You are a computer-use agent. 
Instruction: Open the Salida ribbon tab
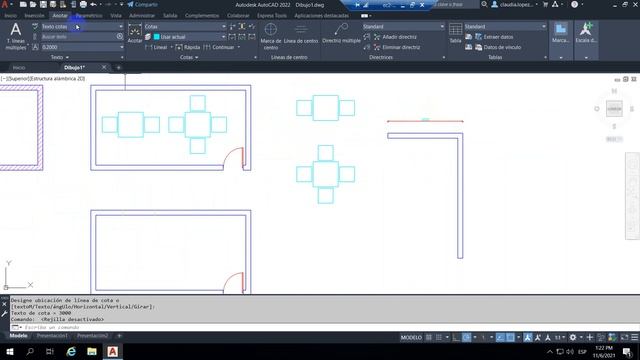click(x=170, y=16)
